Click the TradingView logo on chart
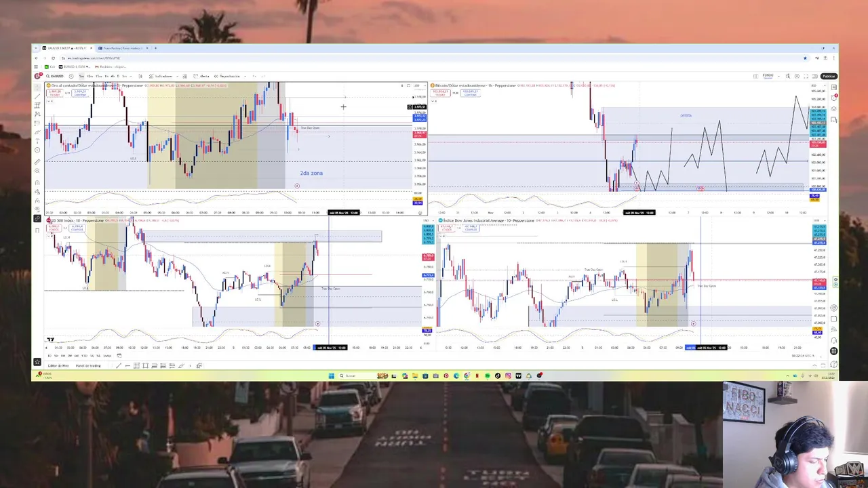The width and height of the screenshot is (868, 488). [x=50, y=339]
